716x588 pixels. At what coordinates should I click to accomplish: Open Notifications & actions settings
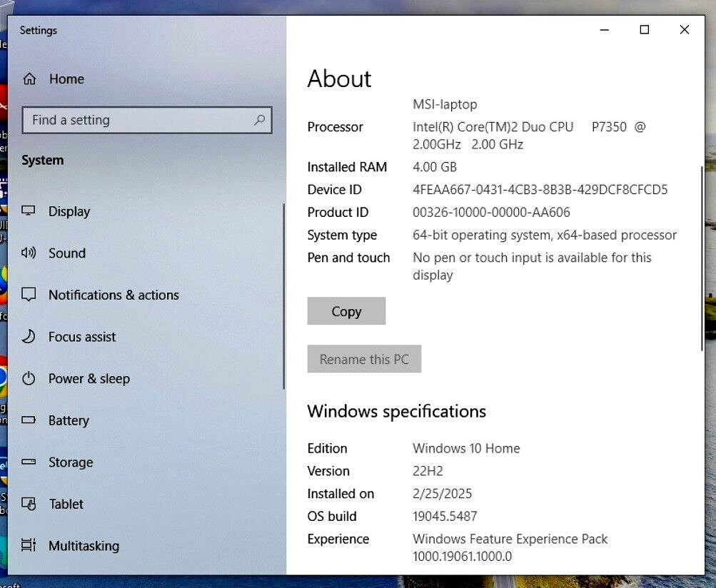coord(114,295)
